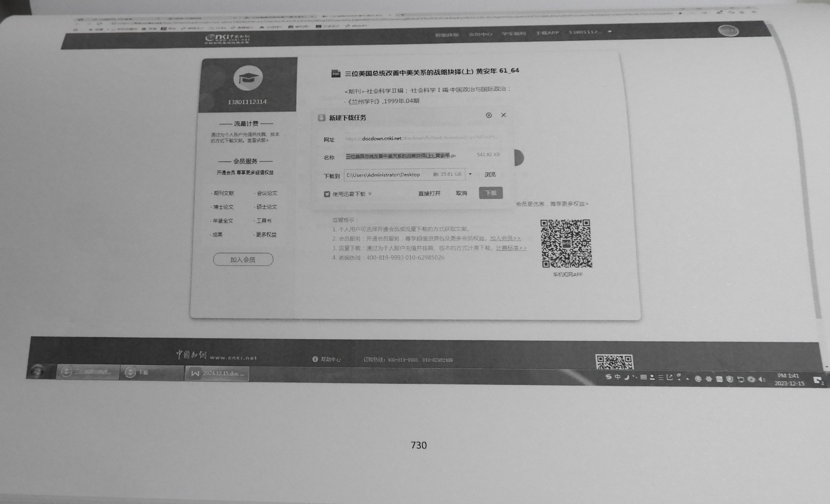This screenshot has width=830, height=504.
Task: Click the Thunder download icon in dialog title
Action: pyautogui.click(x=321, y=118)
